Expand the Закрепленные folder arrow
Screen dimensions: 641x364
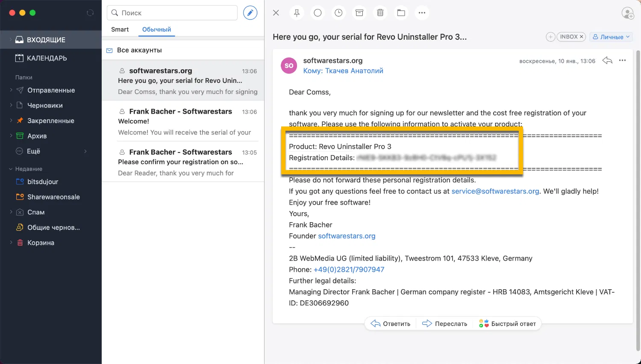pos(11,120)
